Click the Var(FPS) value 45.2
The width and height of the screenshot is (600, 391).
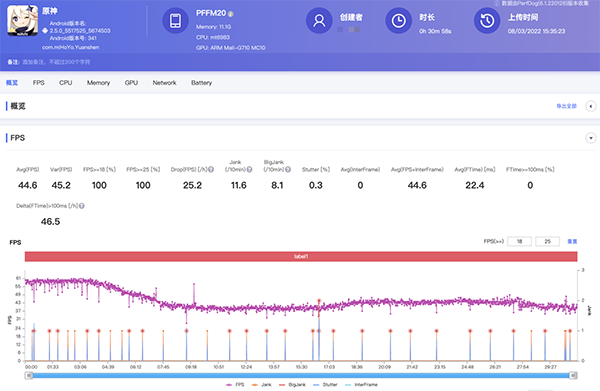(61, 186)
